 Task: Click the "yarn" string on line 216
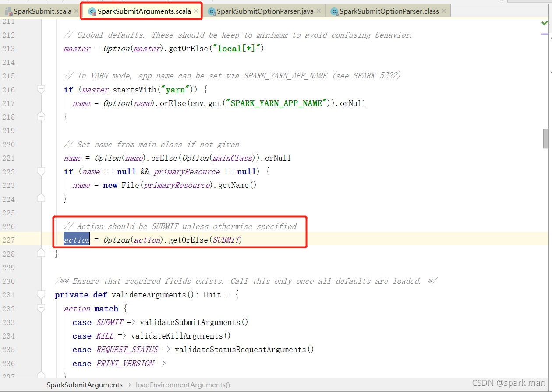(175, 90)
